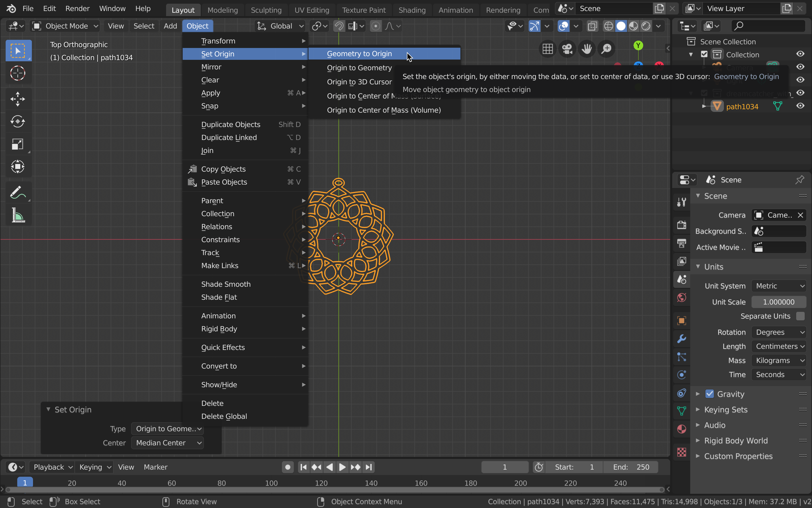Viewport: 812px width, 508px height.
Task: Toggle proportional editing
Action: (376, 26)
